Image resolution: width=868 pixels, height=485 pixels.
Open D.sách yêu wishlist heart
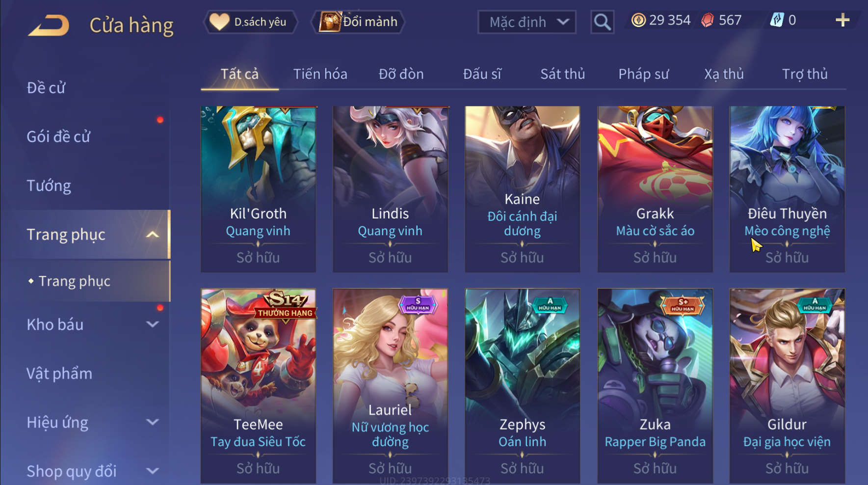pos(219,22)
